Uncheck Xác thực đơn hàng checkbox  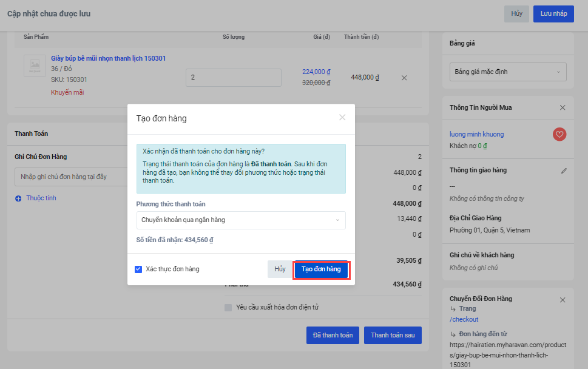coord(138,269)
